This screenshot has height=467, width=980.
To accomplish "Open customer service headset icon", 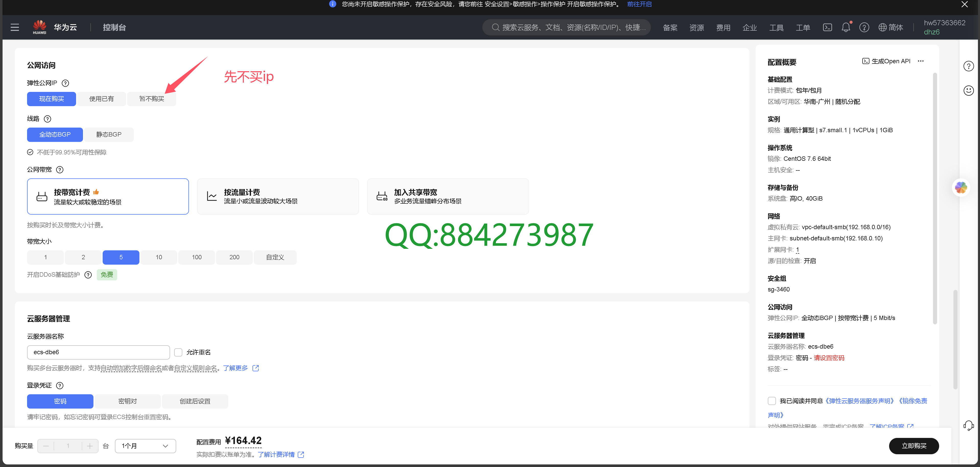I will click(x=969, y=425).
